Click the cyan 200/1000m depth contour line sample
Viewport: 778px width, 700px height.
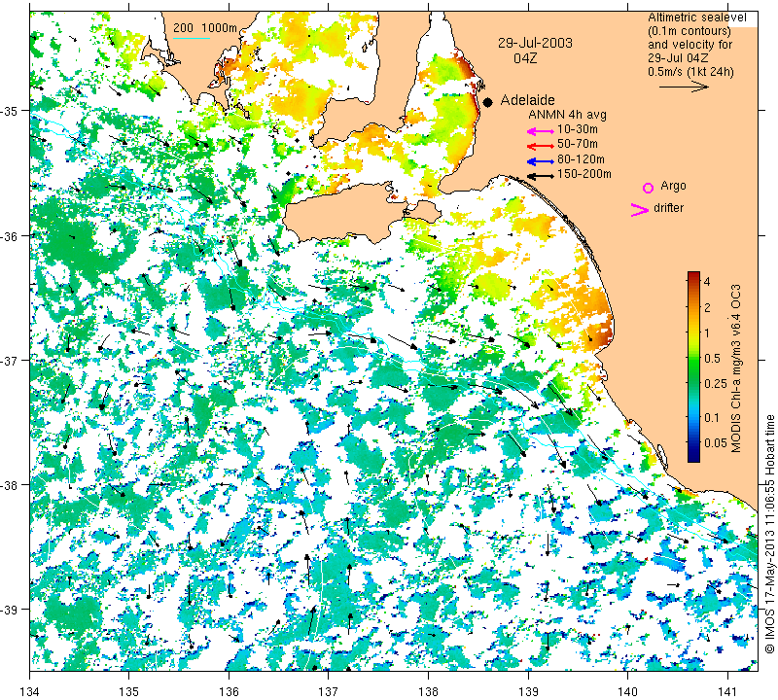pos(192,38)
